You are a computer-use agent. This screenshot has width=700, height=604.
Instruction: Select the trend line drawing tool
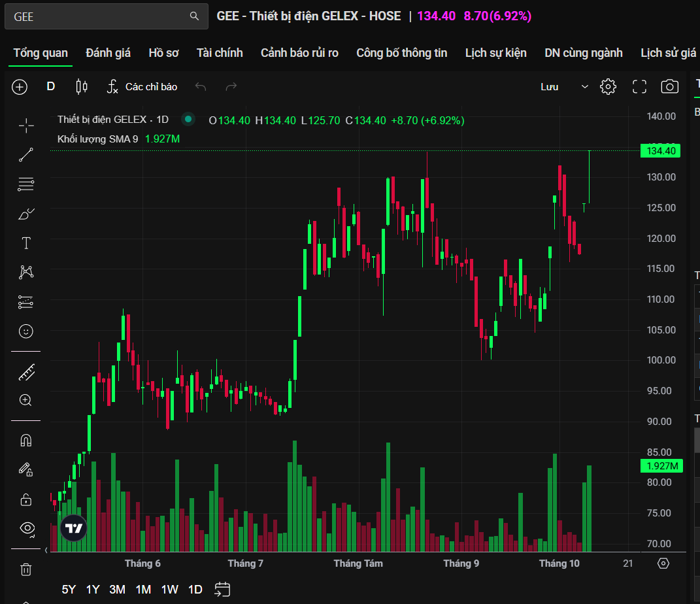point(26,155)
